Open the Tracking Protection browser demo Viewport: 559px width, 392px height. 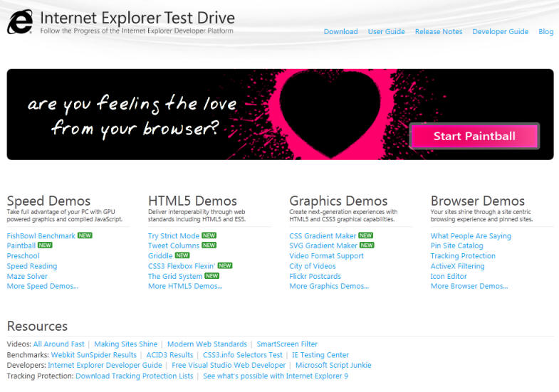(463, 256)
